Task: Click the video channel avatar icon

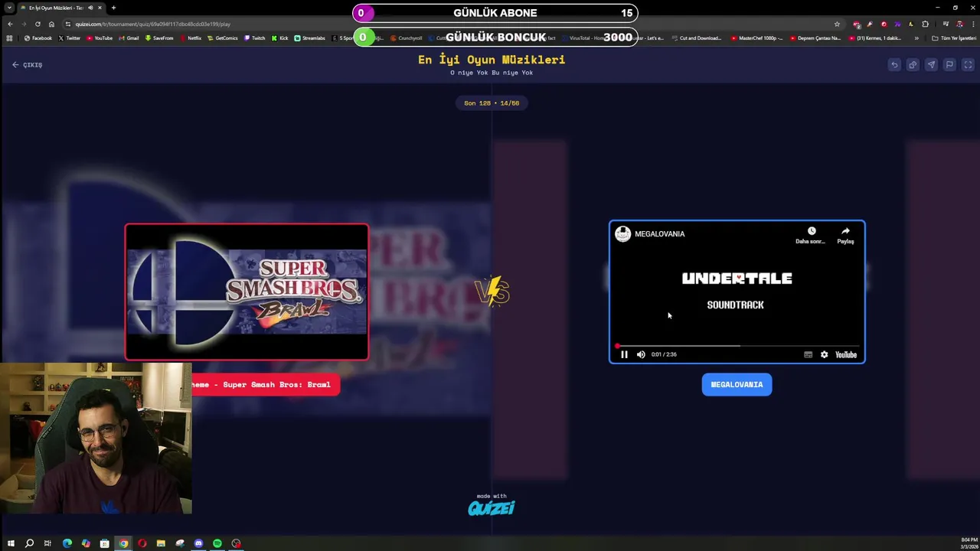Action: (x=623, y=234)
